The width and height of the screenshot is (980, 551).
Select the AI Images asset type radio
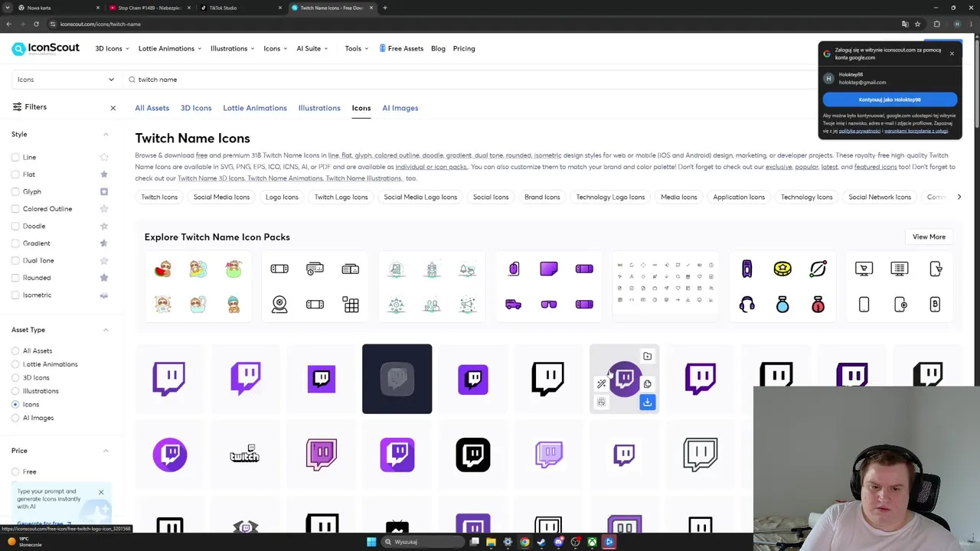[15, 418]
